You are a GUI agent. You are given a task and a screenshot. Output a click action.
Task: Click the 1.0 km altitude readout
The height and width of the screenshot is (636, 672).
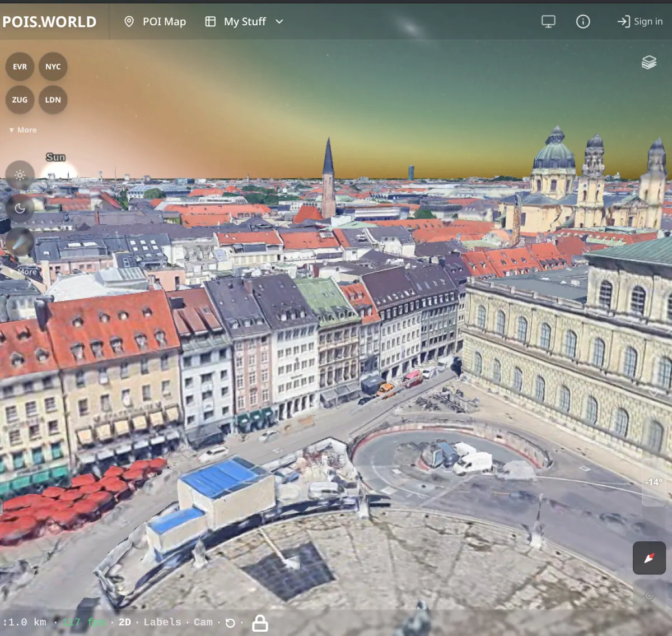[x=25, y=622]
